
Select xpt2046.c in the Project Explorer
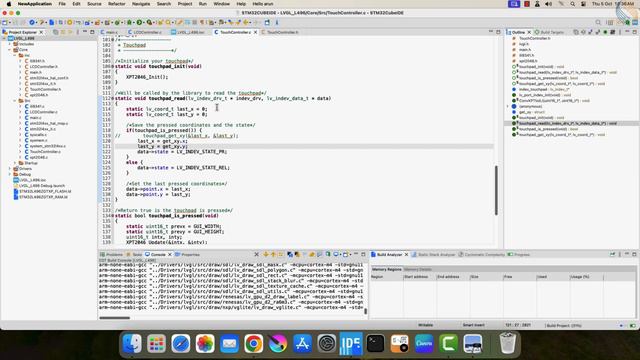click(38, 157)
